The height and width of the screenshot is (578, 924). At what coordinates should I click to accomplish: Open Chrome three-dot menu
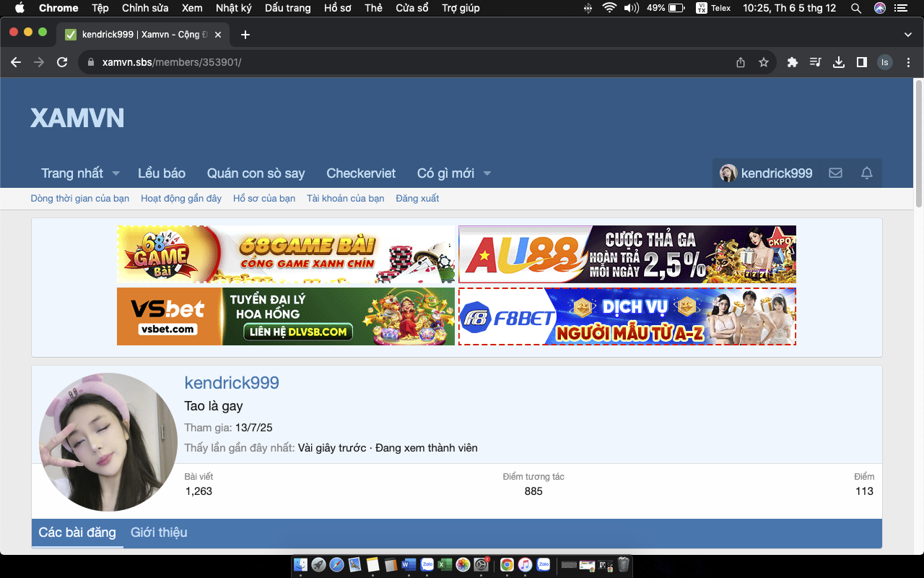coord(909,63)
